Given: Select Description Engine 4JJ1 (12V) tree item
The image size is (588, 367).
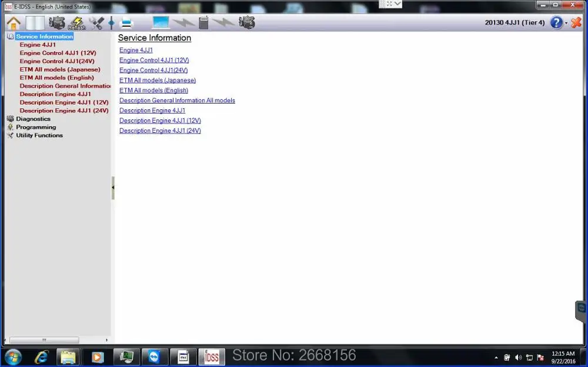Looking at the screenshot, I should point(64,102).
